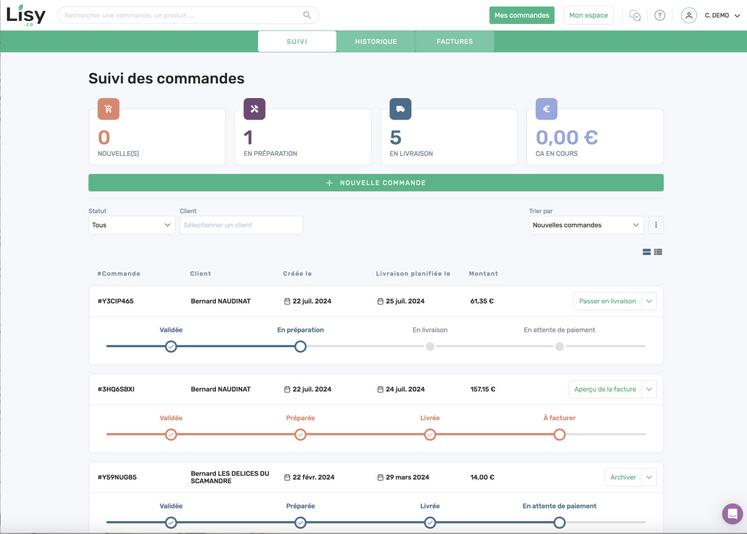Expand the Trier par sort dropdown

click(x=585, y=225)
